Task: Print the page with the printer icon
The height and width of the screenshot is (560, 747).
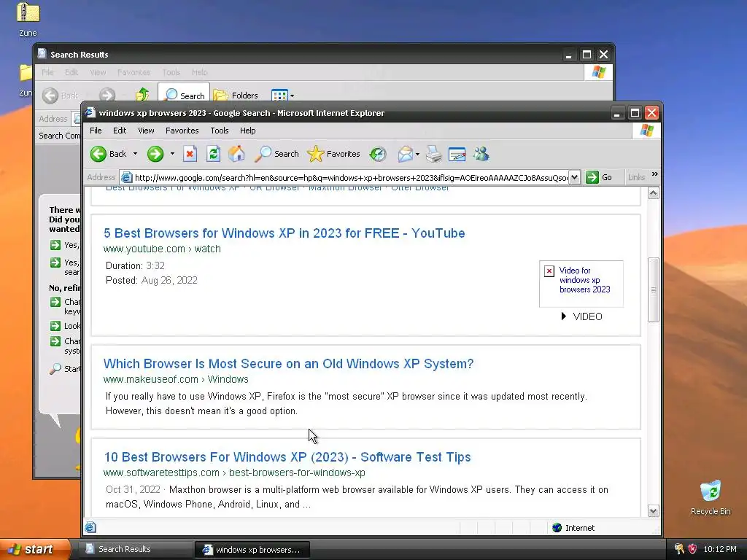Action: pos(433,154)
